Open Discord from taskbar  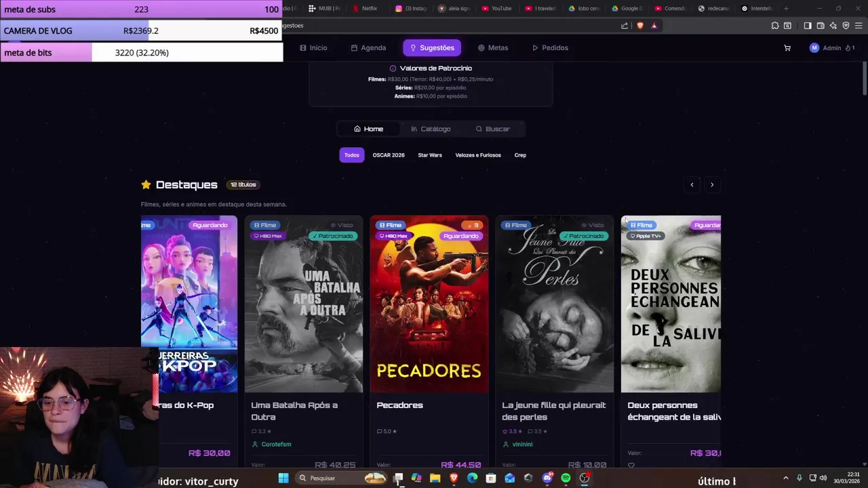[547, 478]
